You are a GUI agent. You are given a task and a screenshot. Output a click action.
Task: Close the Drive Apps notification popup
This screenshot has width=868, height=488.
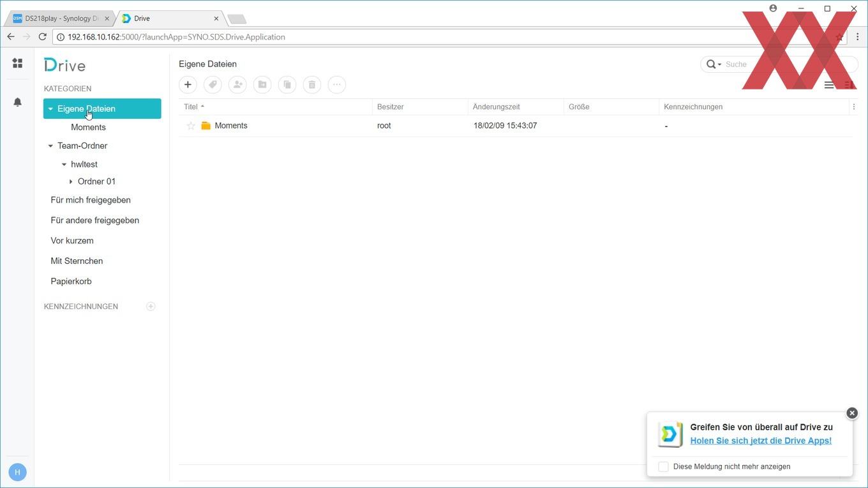point(851,413)
